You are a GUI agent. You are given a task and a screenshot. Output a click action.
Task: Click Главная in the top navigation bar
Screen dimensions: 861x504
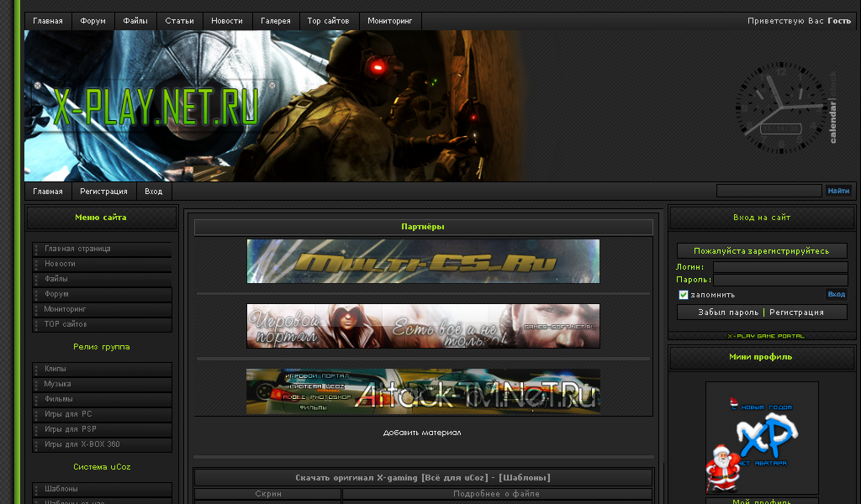[x=48, y=21]
